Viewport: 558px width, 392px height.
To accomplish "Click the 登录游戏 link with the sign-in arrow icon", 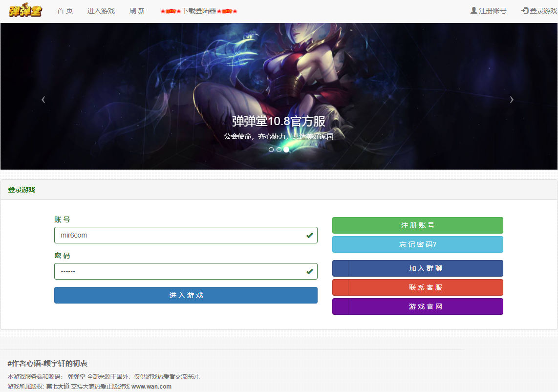I will click(539, 11).
